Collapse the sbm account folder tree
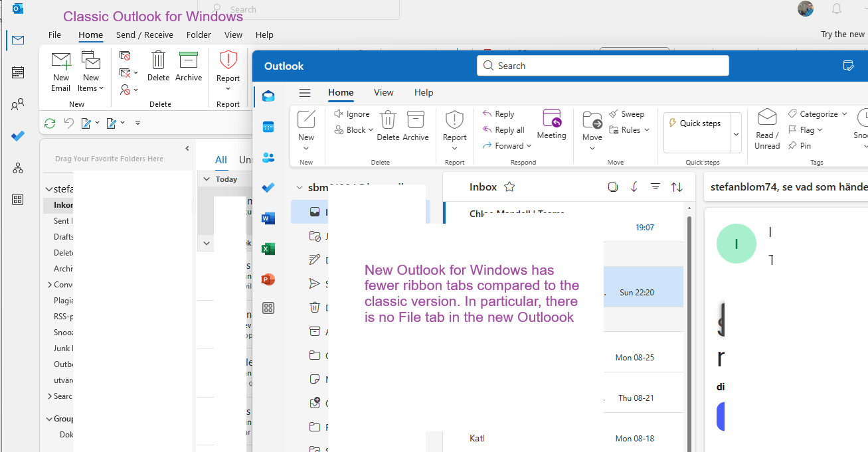The height and width of the screenshot is (452, 868). point(299,187)
